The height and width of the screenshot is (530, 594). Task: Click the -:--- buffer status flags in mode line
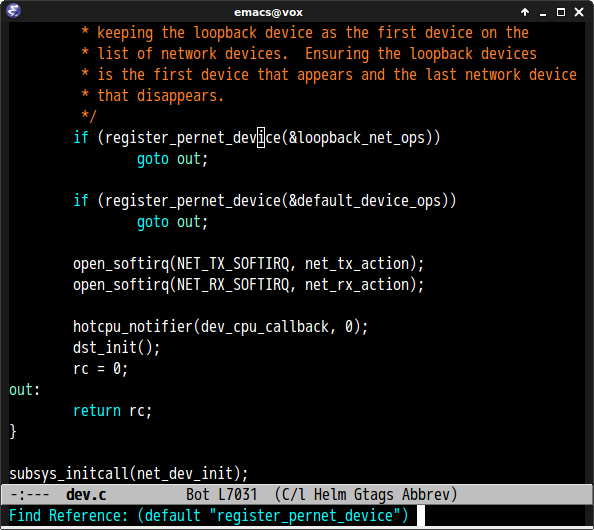(x=30, y=494)
